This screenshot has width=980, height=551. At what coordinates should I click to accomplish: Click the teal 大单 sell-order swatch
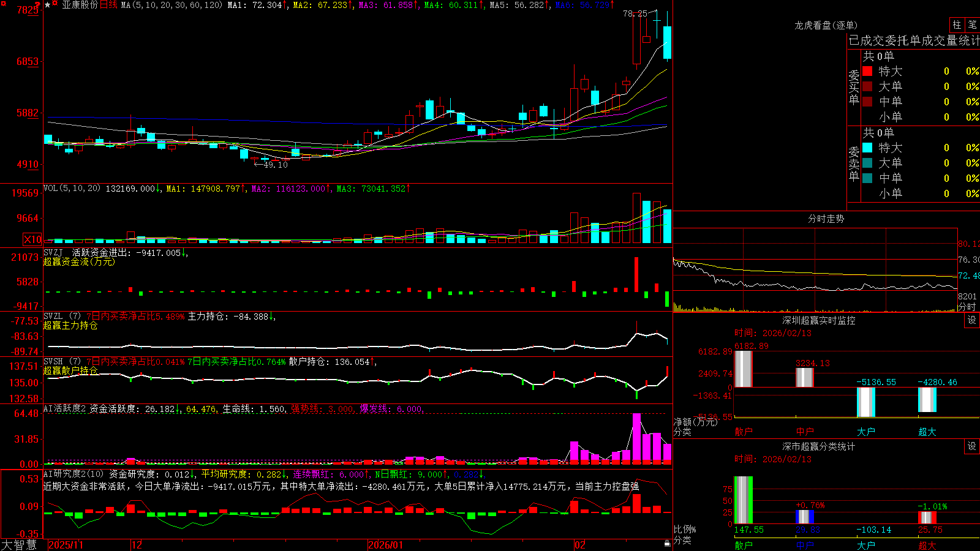pyautogui.click(x=867, y=163)
